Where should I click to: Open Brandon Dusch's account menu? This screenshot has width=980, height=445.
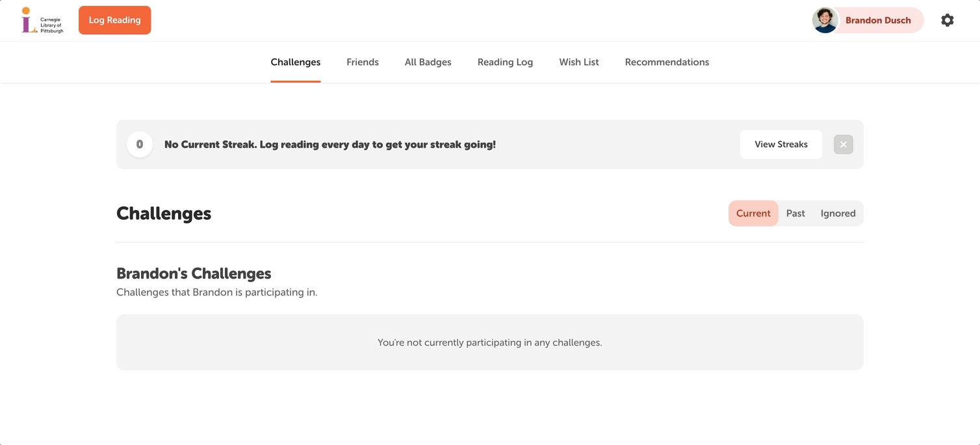coord(878,20)
